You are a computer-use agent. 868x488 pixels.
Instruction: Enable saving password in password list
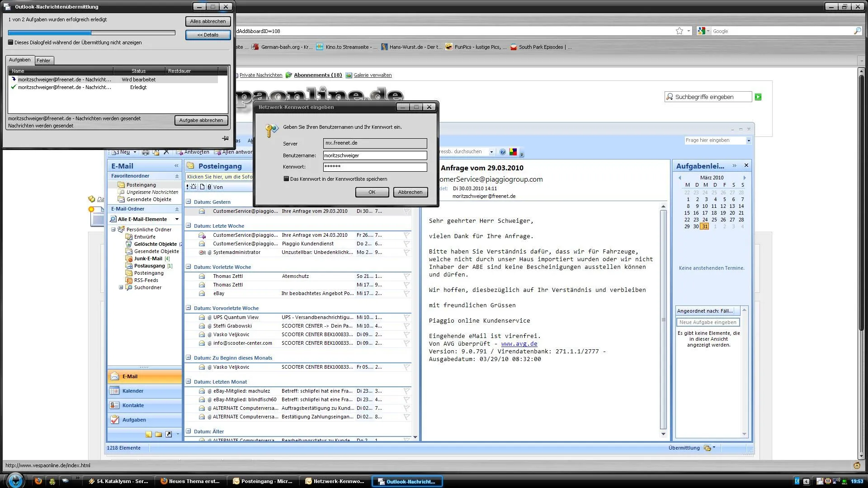point(286,179)
